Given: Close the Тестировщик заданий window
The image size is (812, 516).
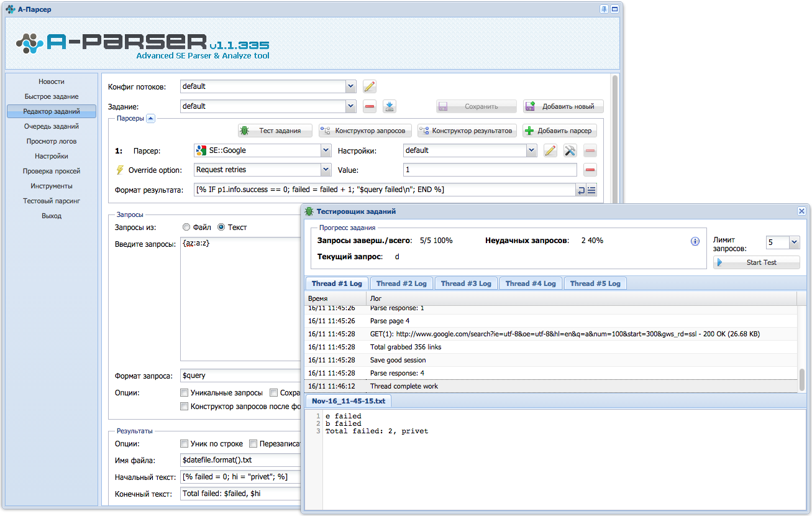Looking at the screenshot, I should point(801,211).
